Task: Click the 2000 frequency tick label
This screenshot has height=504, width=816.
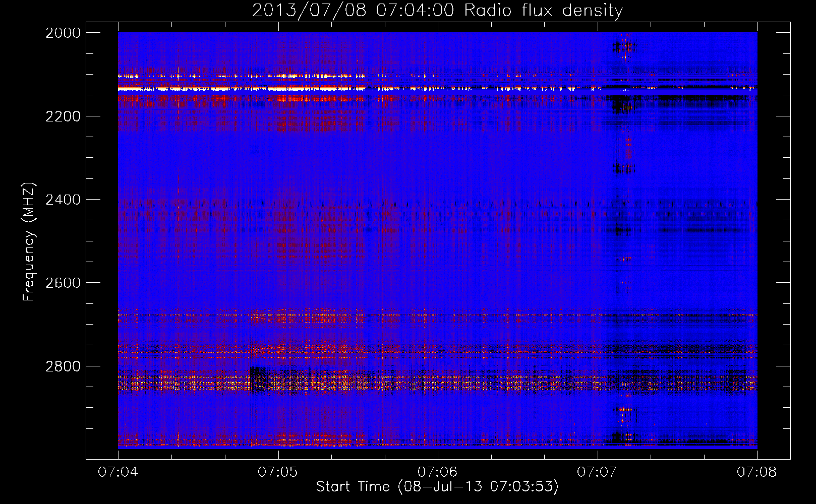Action: tap(63, 33)
